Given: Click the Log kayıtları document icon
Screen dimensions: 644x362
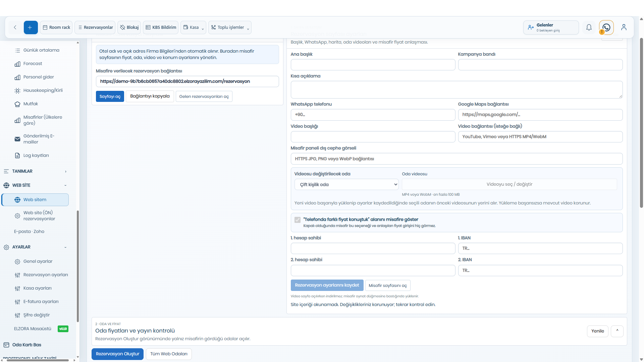Looking at the screenshot, I should point(17,156).
